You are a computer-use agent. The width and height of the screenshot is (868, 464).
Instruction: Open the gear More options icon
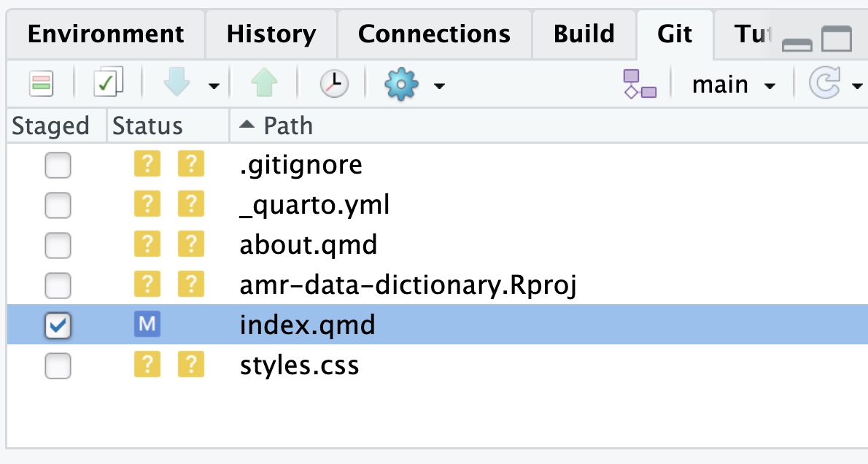[x=401, y=84]
